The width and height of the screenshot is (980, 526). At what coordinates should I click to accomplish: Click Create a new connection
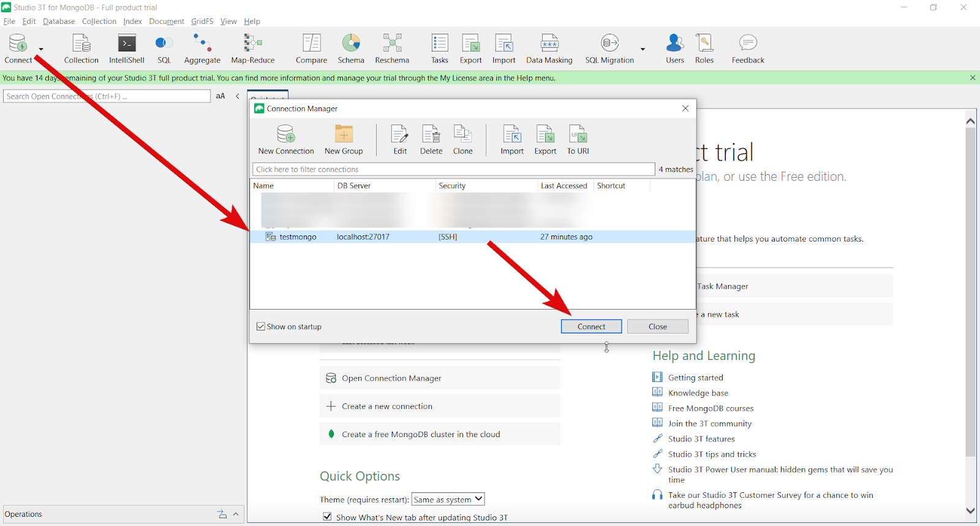[440, 406]
